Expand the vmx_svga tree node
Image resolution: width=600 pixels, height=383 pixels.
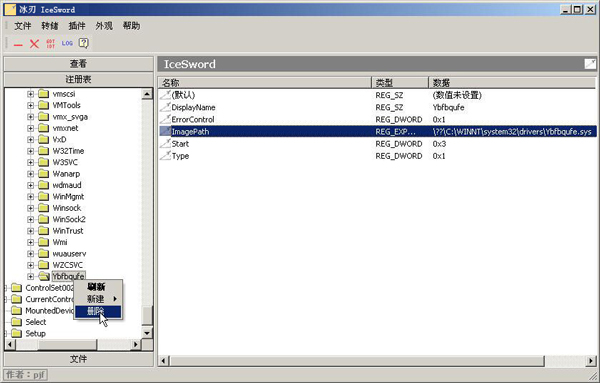pyautogui.click(x=31, y=117)
